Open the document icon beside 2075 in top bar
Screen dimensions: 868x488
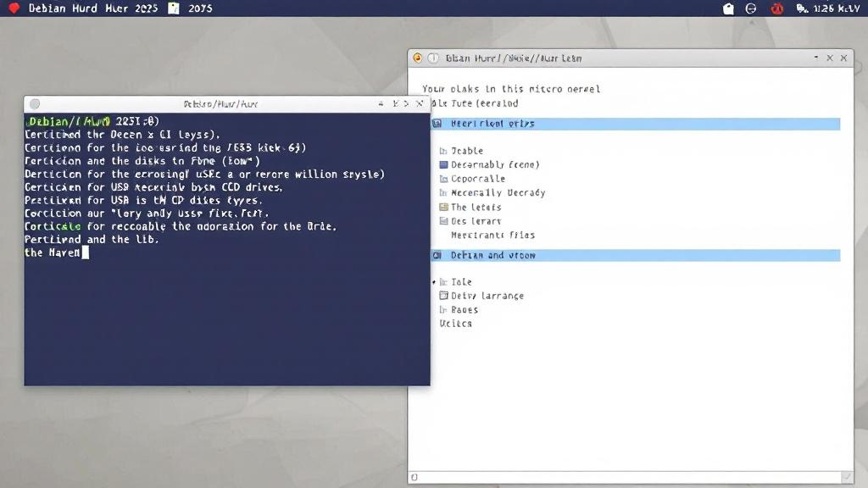(x=174, y=8)
